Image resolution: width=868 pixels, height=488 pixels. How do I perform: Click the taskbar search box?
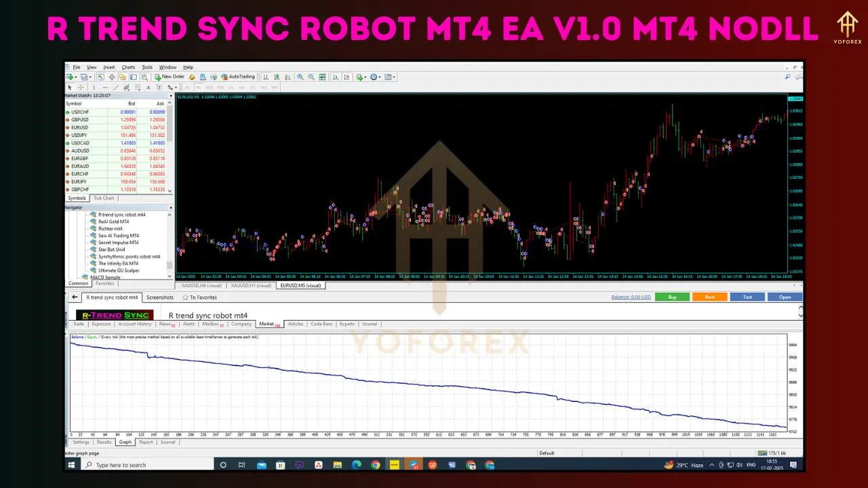click(x=146, y=465)
